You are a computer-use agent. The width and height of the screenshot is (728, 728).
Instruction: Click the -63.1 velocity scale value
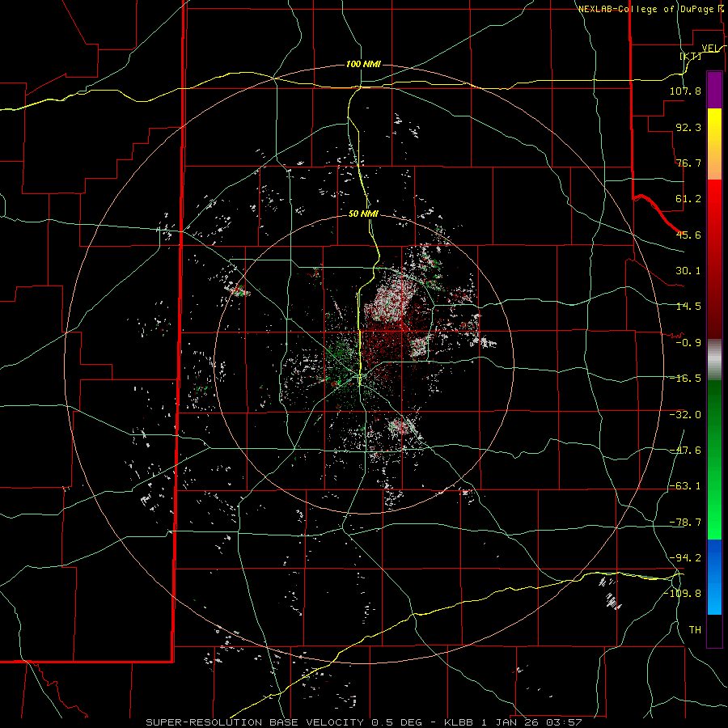(x=685, y=486)
